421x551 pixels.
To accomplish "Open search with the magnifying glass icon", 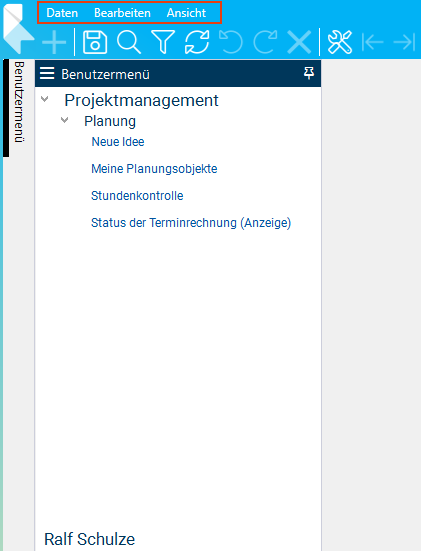I will [129, 42].
